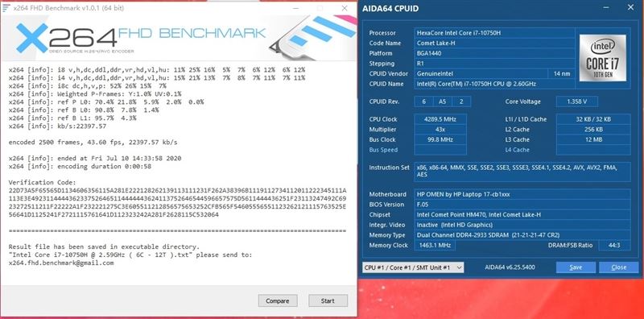Click the AIDA64 v6.25.5400 version label

tap(510, 267)
